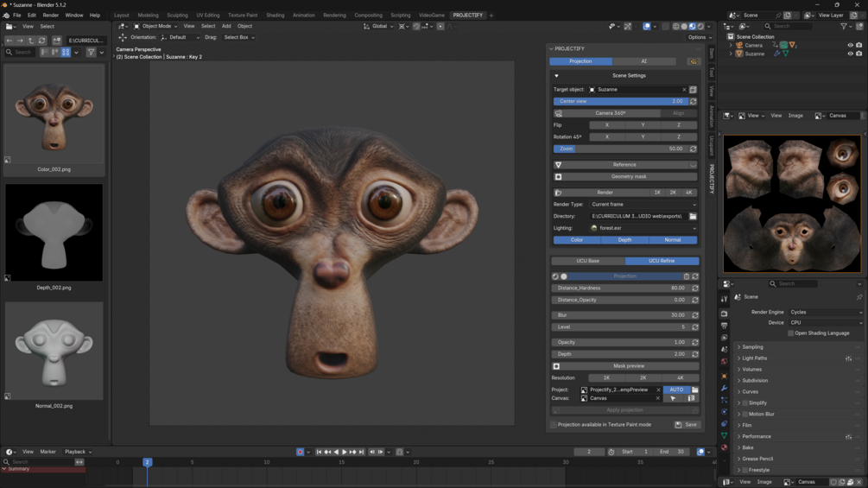Play the animation forward

(345, 452)
